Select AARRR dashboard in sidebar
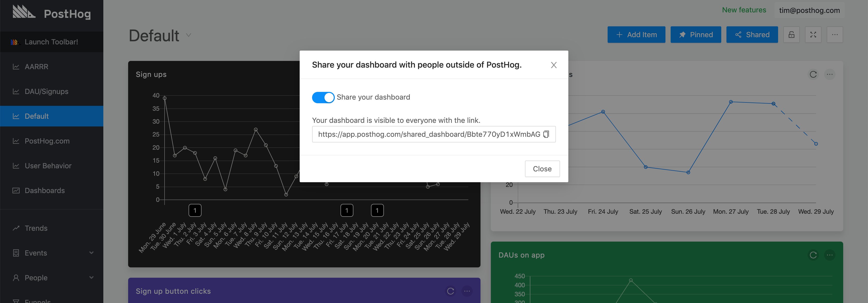This screenshot has width=868, height=303. click(36, 67)
